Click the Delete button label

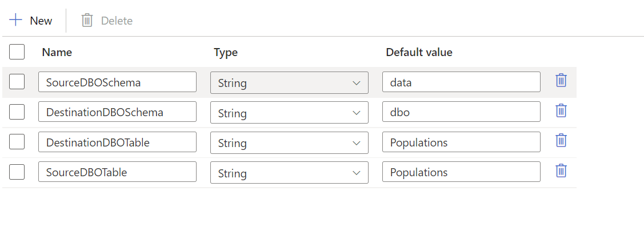point(117,21)
